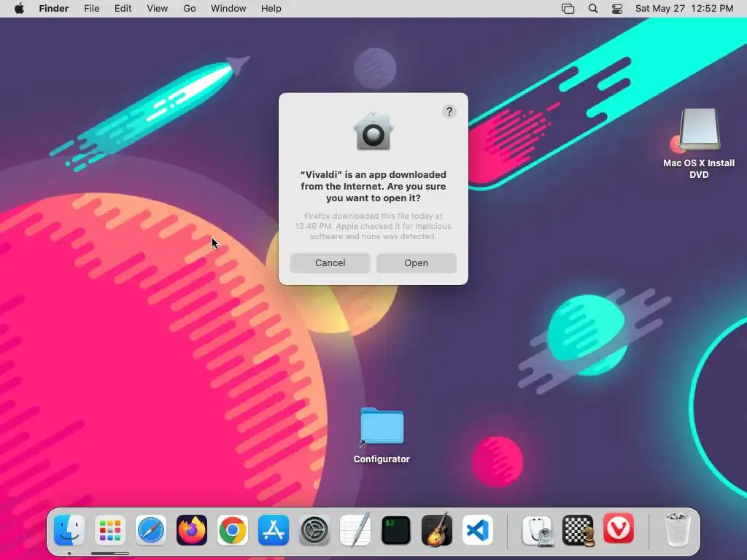
Task: Click the Stage Manager menu bar icon
Action: [568, 9]
